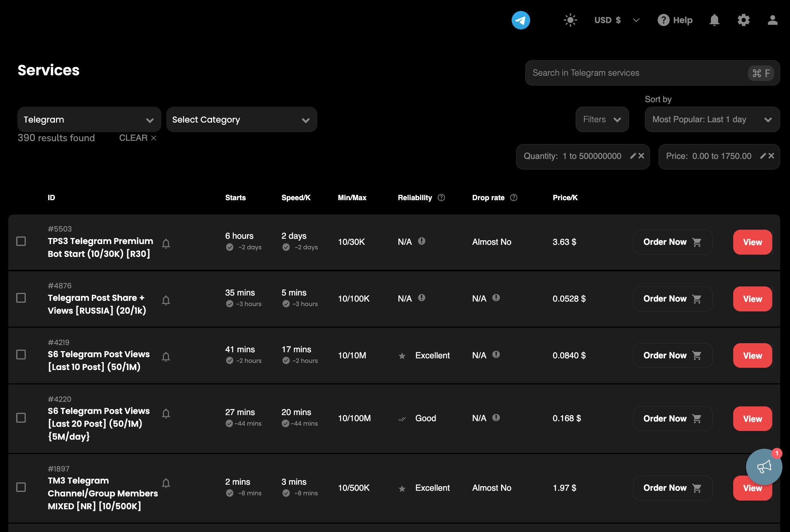790x532 pixels.
Task: Clear all filters with CLEAR ×
Action: click(138, 138)
